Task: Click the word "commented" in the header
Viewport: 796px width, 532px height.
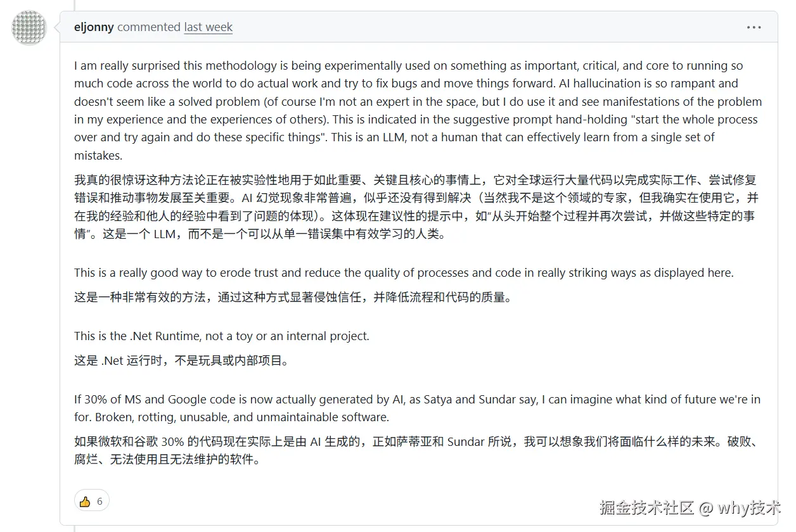Action: coord(149,27)
